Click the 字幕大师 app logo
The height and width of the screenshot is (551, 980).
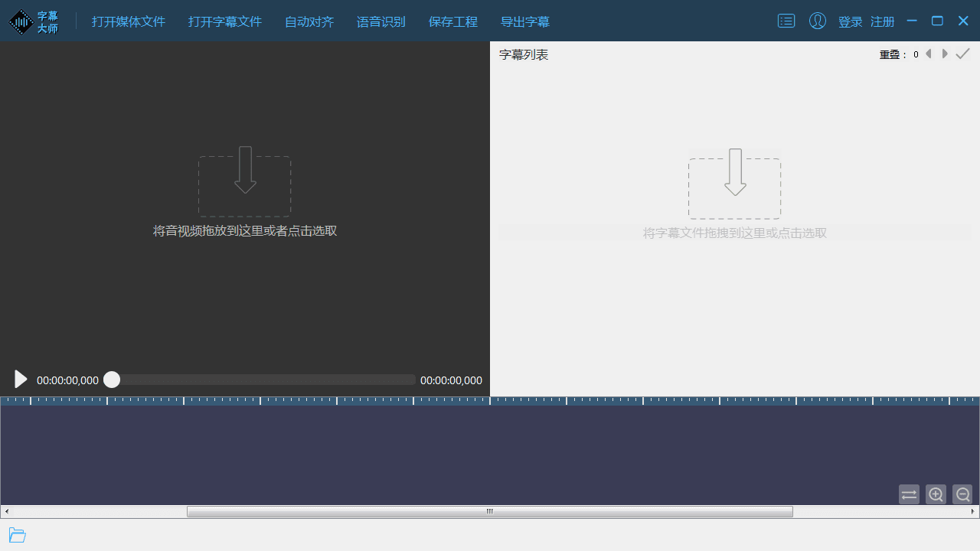(x=34, y=21)
